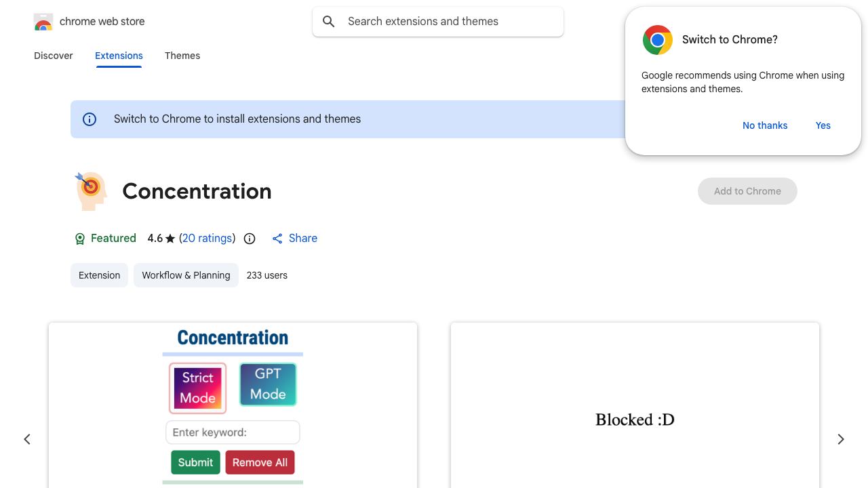The image size is (868, 488).
Task: Click the Workflow & Planning chip
Action: (x=186, y=275)
